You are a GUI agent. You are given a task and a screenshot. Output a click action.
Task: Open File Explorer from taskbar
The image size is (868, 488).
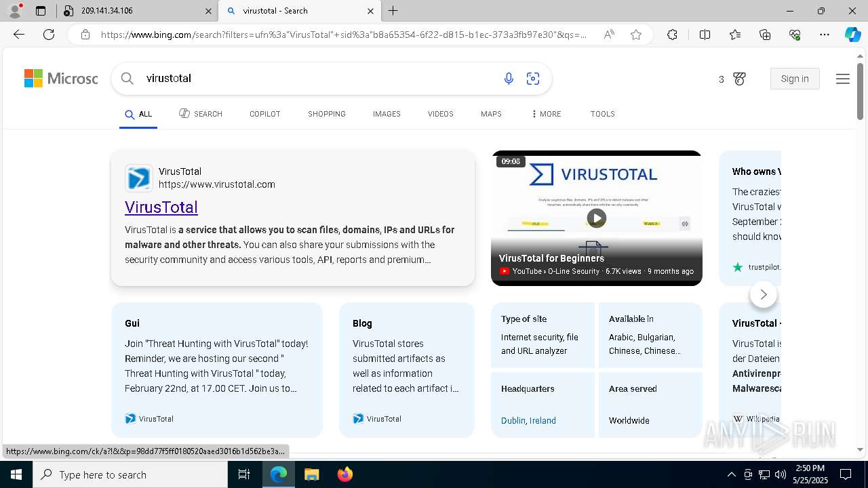click(311, 474)
